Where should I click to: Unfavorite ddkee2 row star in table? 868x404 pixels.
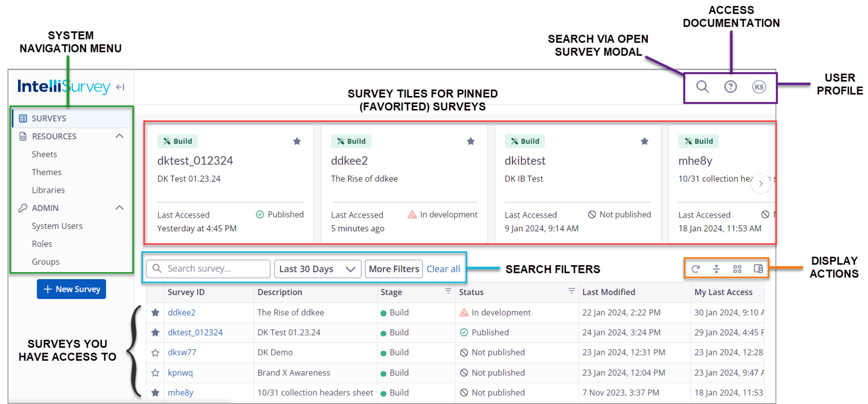[x=155, y=313]
